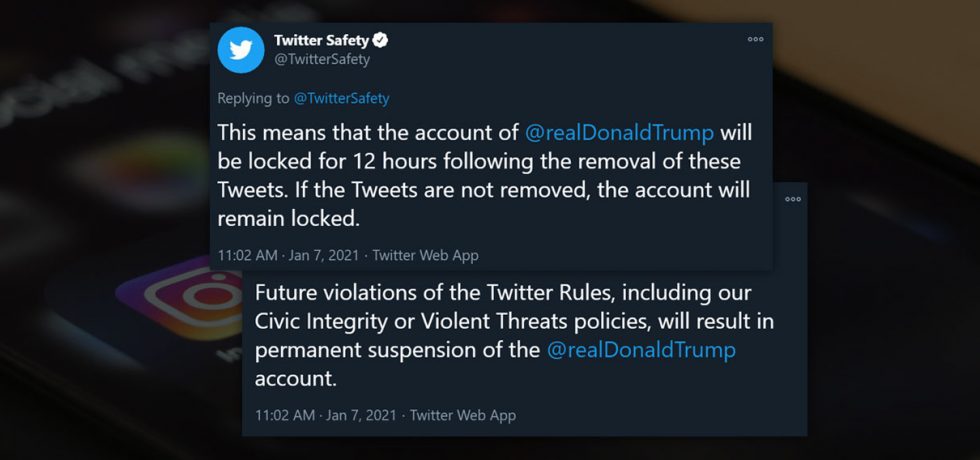
Task: Open the more options ellipsis on the first tweet
Action: click(x=756, y=39)
